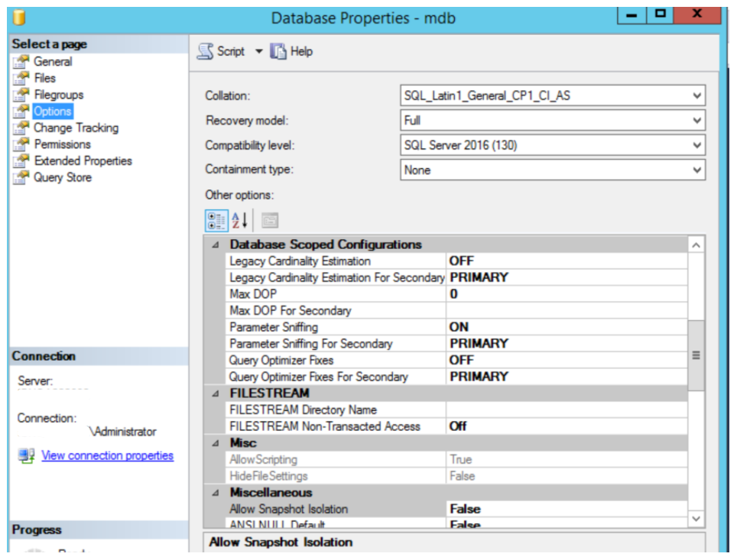Click the View connection properties icon
The height and width of the screenshot is (560, 737).
click(x=27, y=455)
